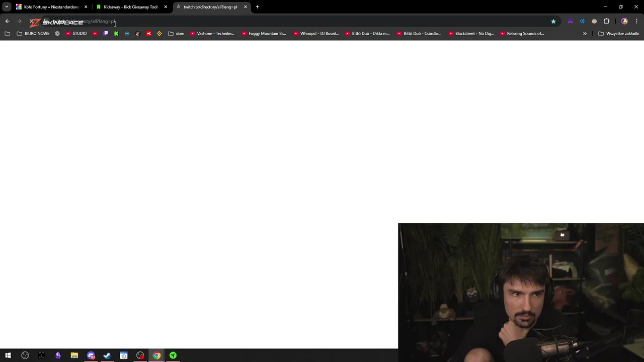644x362 pixels.
Task: Open the monkey face extension icon
Action: point(594,21)
